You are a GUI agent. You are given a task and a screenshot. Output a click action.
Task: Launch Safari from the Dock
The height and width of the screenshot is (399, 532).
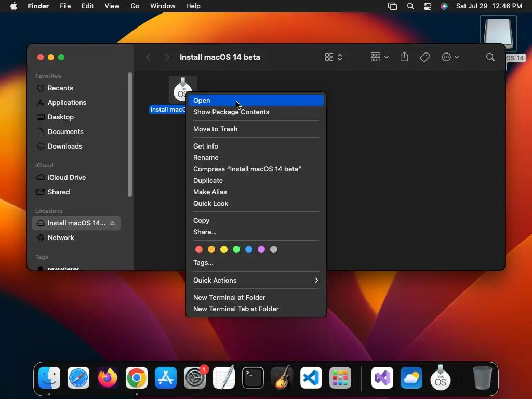click(x=78, y=378)
